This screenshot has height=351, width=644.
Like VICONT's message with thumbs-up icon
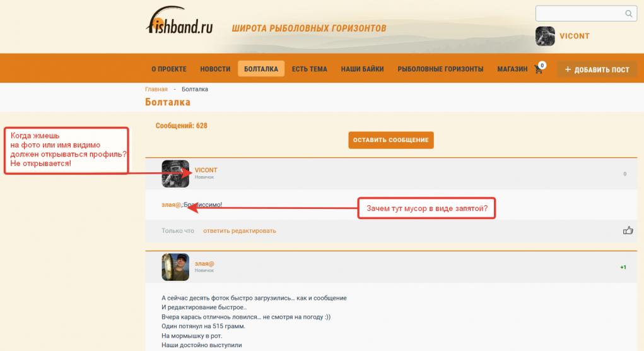[x=628, y=230]
